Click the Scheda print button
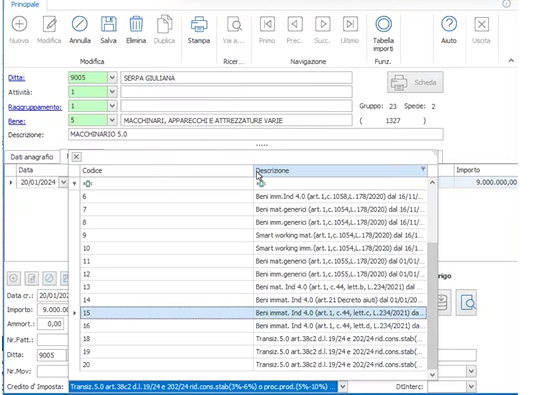This screenshot has height=395, width=551. (x=415, y=82)
